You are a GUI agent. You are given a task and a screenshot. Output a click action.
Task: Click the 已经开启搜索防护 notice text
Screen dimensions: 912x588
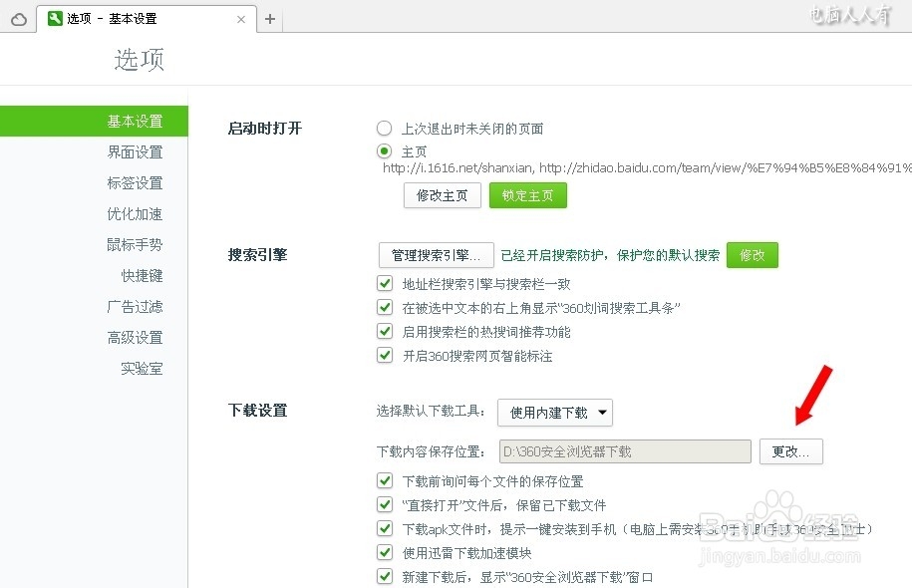[x=610, y=255]
